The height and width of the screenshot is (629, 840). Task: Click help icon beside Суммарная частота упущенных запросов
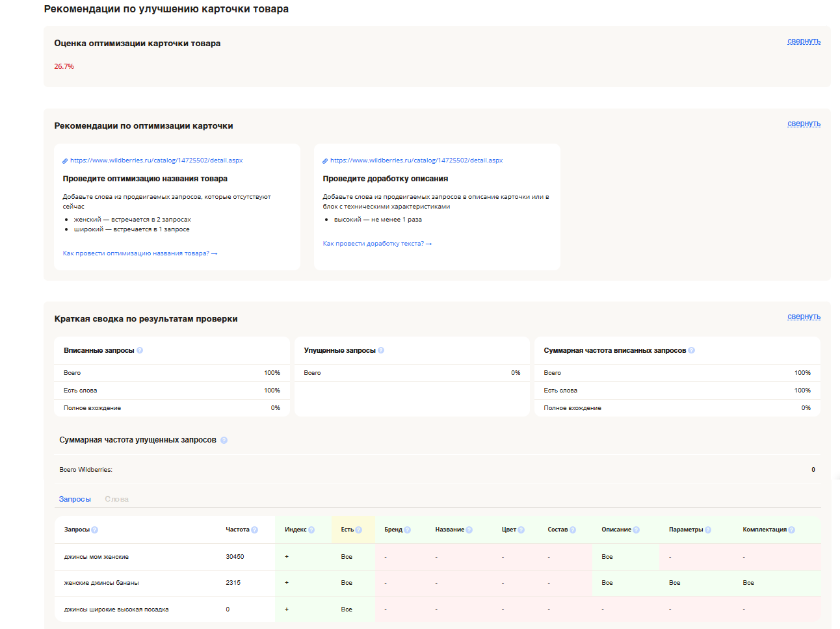(224, 441)
